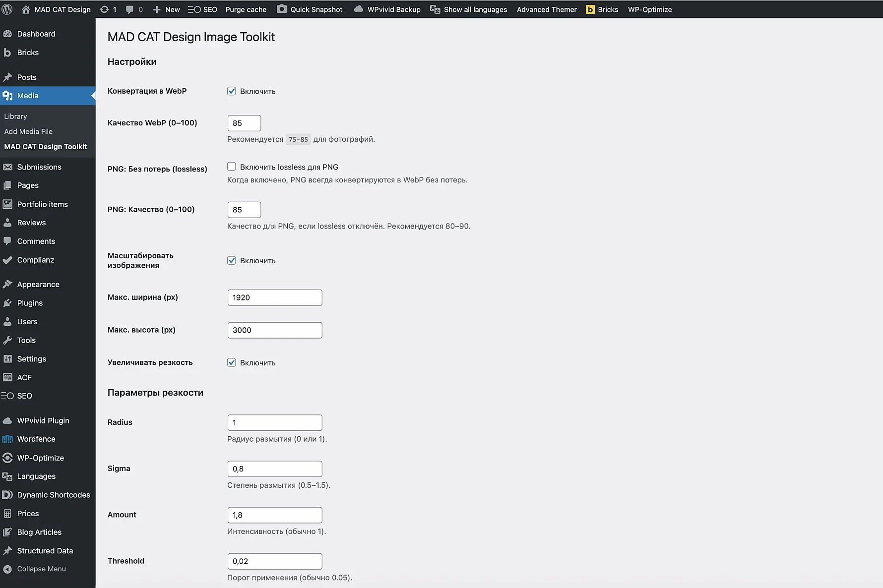Open the MAD CAT Design home icon
883x588 pixels.
tap(26, 9)
